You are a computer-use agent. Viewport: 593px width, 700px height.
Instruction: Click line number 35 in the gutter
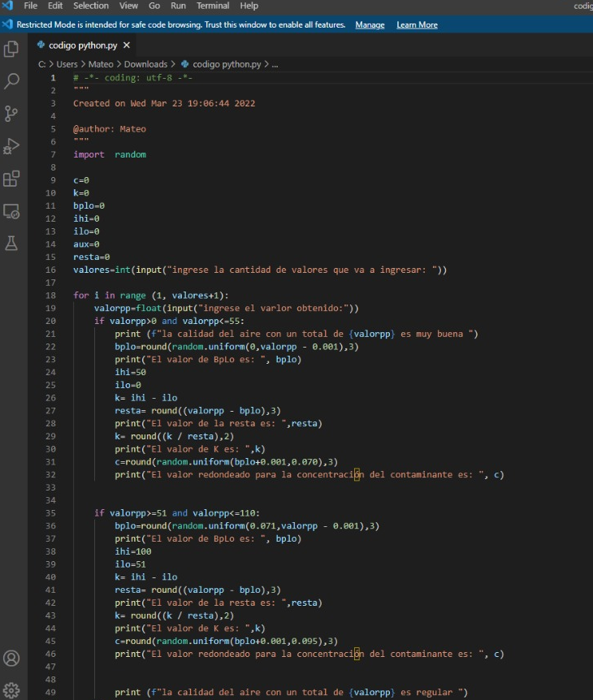[50, 513]
